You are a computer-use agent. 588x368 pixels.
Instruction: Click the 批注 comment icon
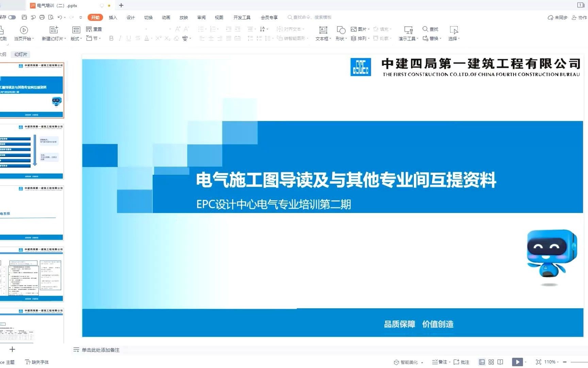461,362
